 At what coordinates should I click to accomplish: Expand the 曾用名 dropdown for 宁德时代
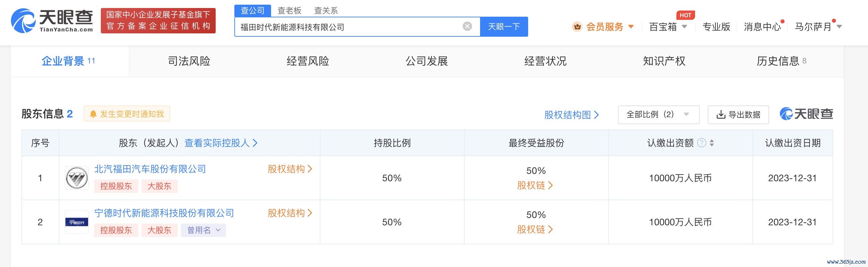pos(203,230)
